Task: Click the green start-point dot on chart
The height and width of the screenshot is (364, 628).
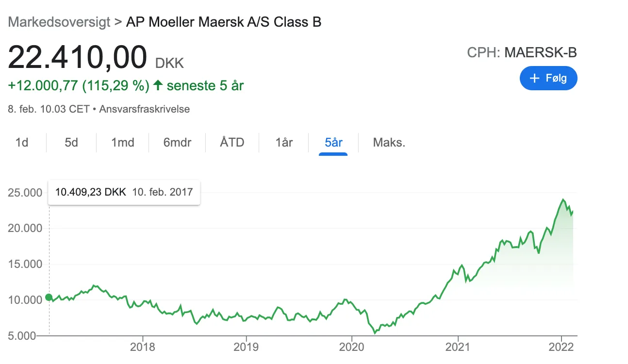Action: (x=49, y=298)
